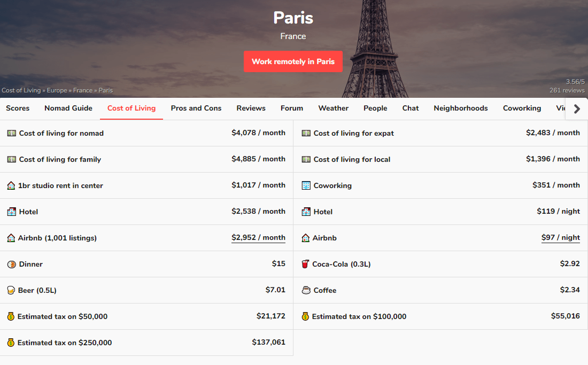The height and width of the screenshot is (365, 588).
Task: Click the $351 / month coworking value
Action: coord(556,185)
